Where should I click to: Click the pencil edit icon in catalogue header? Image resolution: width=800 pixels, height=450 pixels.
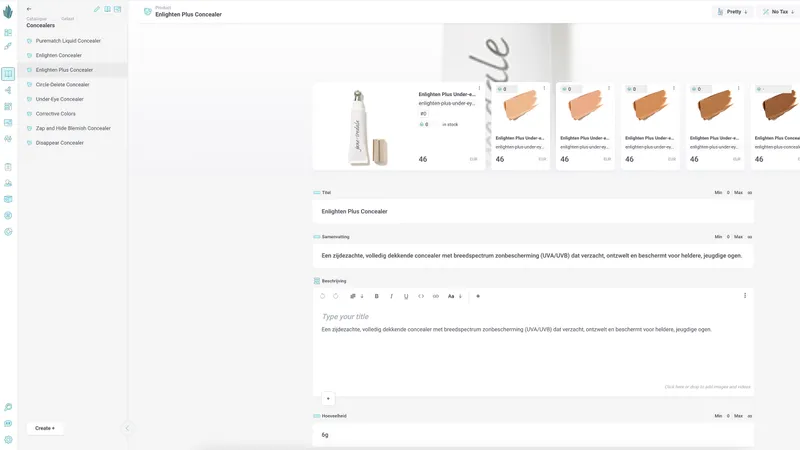pyautogui.click(x=97, y=9)
